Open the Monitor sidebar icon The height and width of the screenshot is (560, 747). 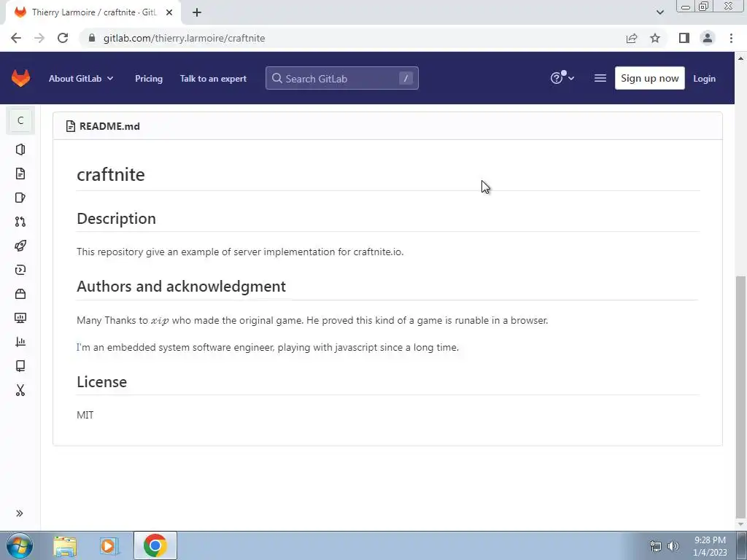pyautogui.click(x=20, y=318)
